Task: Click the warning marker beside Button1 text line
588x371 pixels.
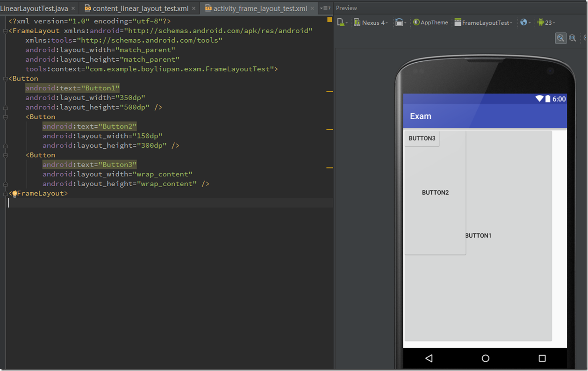Action: tap(330, 91)
